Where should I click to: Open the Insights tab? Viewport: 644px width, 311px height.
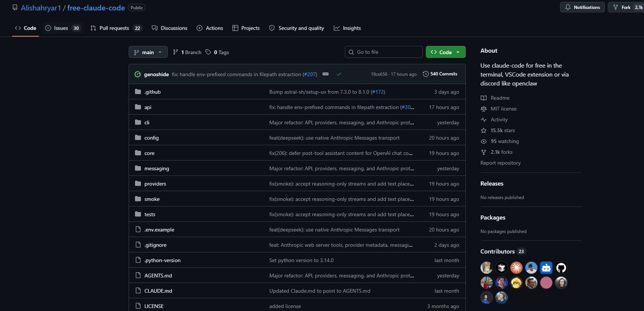347,28
